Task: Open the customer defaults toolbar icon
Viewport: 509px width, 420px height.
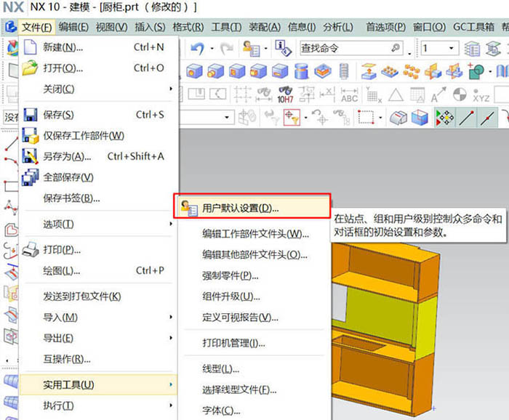Action: tap(252, 49)
